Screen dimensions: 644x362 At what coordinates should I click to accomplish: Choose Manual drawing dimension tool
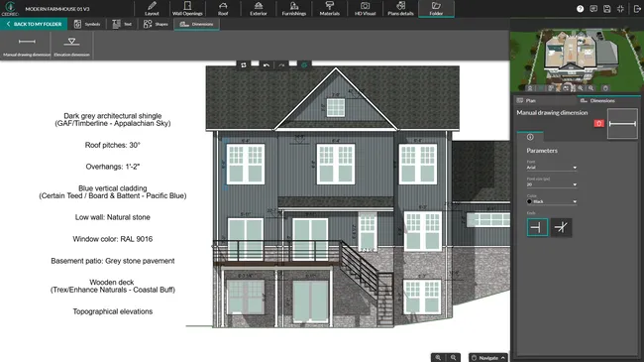27,47
